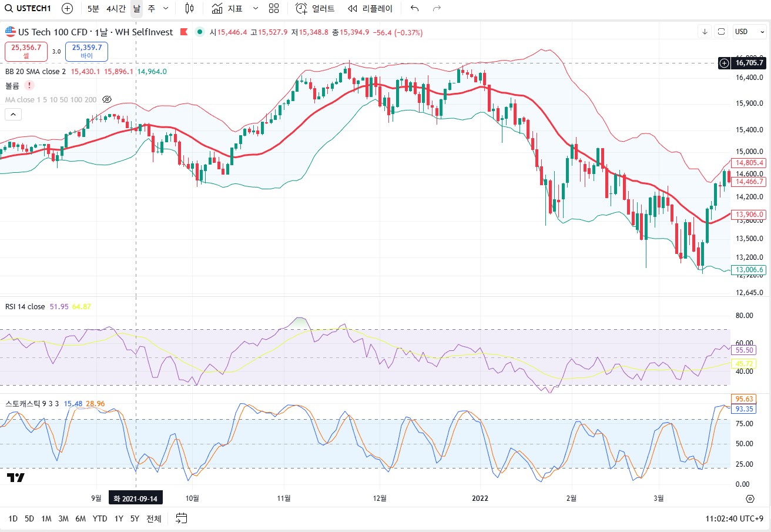
Task: Show the hidden MA close indicator
Action: [x=107, y=99]
